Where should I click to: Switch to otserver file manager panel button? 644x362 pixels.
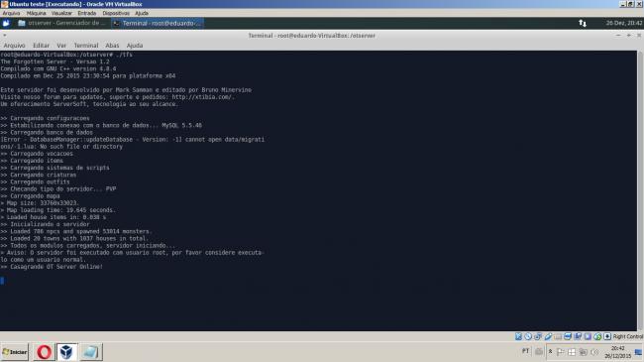click(x=62, y=23)
